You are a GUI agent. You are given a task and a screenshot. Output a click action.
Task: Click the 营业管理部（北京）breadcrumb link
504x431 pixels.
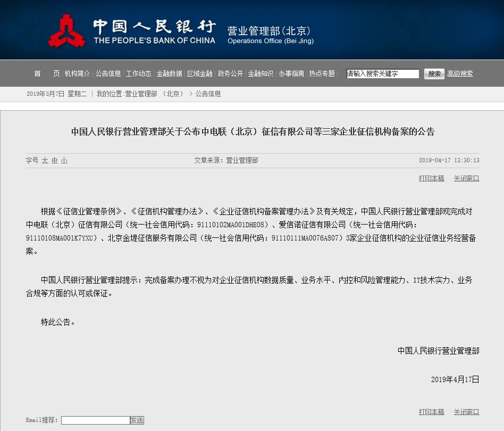[154, 94]
